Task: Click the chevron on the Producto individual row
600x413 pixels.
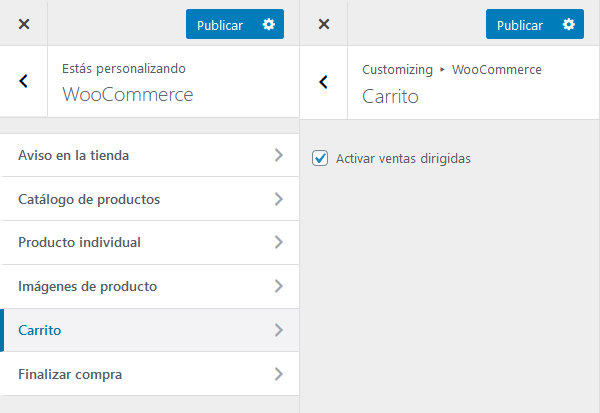Action: point(278,243)
